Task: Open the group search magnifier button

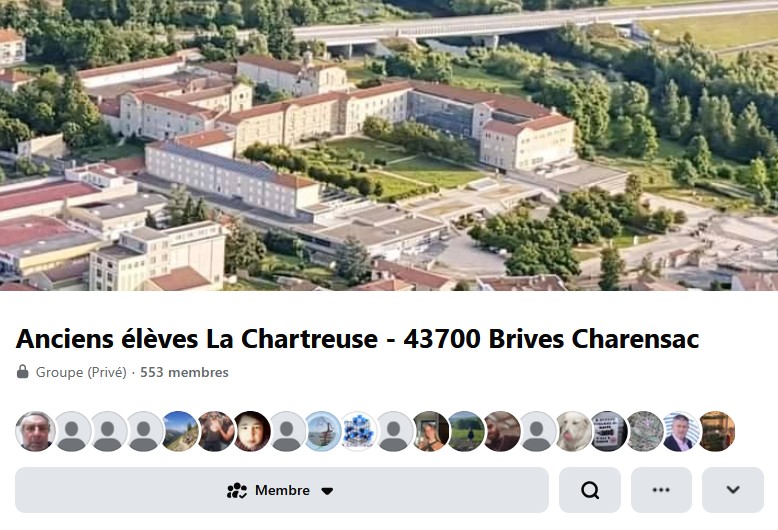Action: point(589,490)
